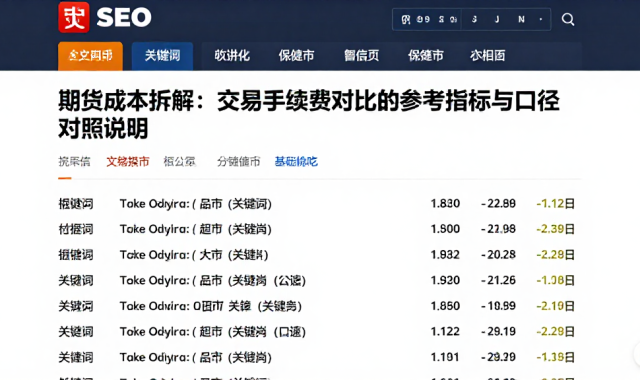The image size is (640, 380).
Task: Click Take Odyira entry in the 1.830 row
Action: (196, 204)
